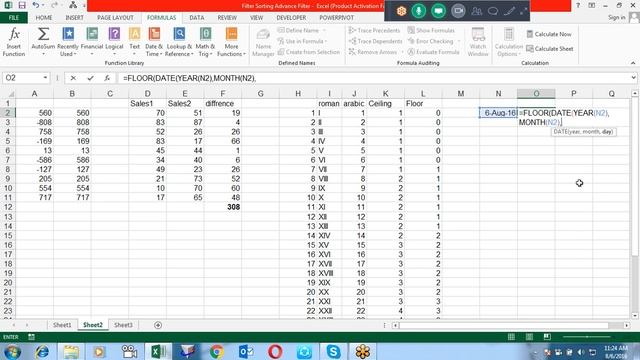Open the Define Name dropdown arrow
640x360 pixels.
point(324,31)
